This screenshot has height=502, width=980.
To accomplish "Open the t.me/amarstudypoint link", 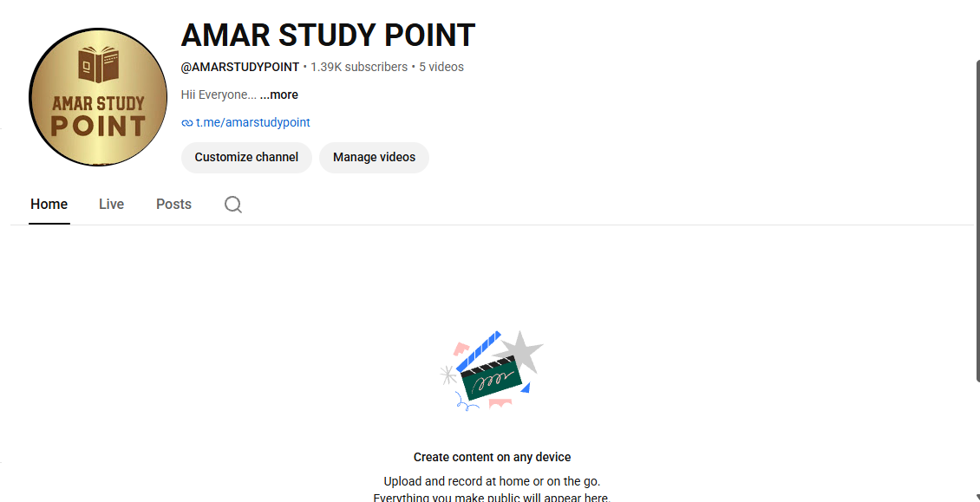I will (253, 122).
